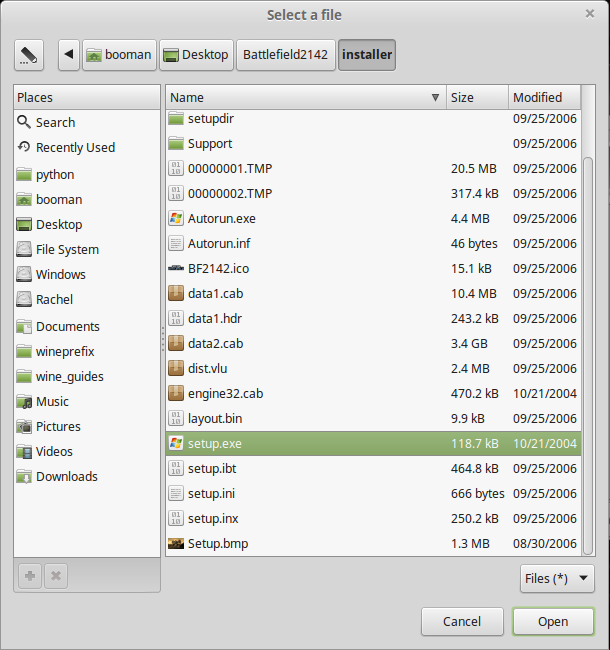The image size is (610, 650).
Task: Select the wine_guides bookmark
Action: (87, 376)
